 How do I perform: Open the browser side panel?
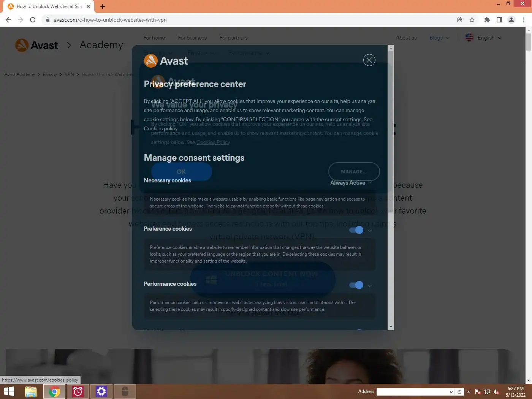(499, 20)
